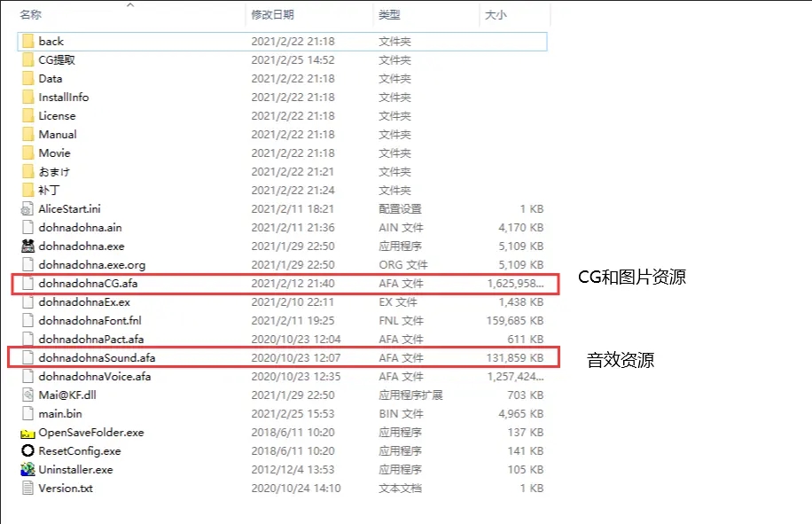812x524 pixels.
Task: Click the CG提取 folder icon
Action: pos(28,60)
